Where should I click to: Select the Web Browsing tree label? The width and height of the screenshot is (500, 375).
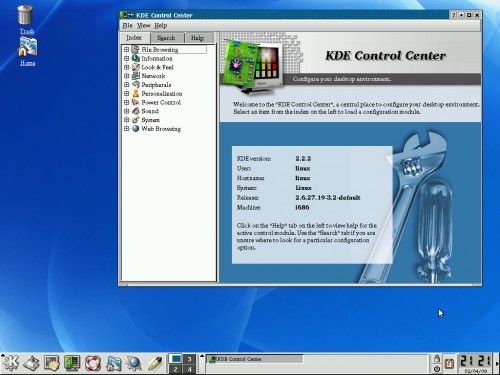(x=161, y=129)
